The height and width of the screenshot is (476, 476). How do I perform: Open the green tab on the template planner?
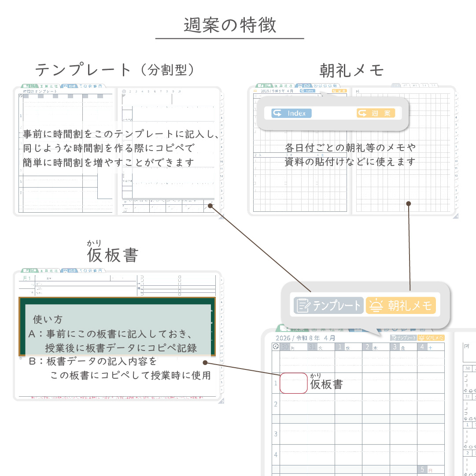click(x=30, y=86)
